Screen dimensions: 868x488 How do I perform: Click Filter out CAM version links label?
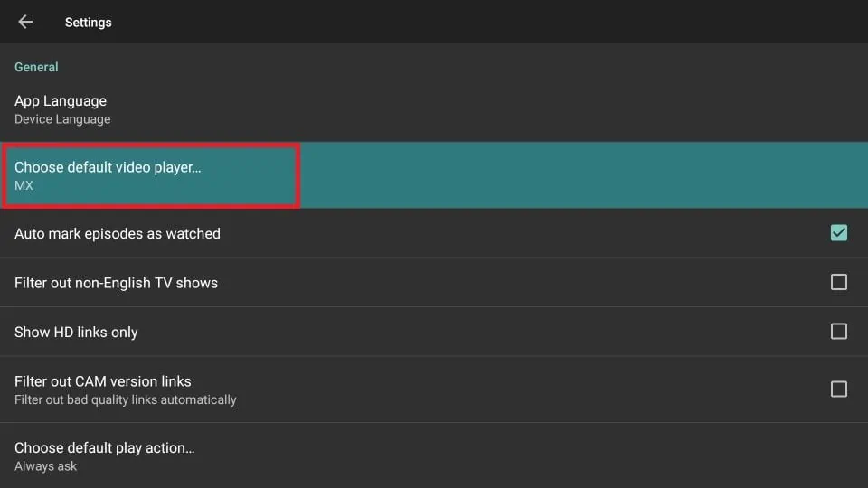coord(103,381)
